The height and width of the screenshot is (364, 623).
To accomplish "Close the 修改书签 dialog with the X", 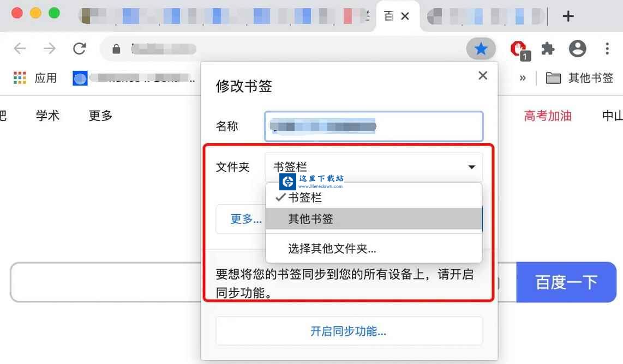I will click(483, 75).
